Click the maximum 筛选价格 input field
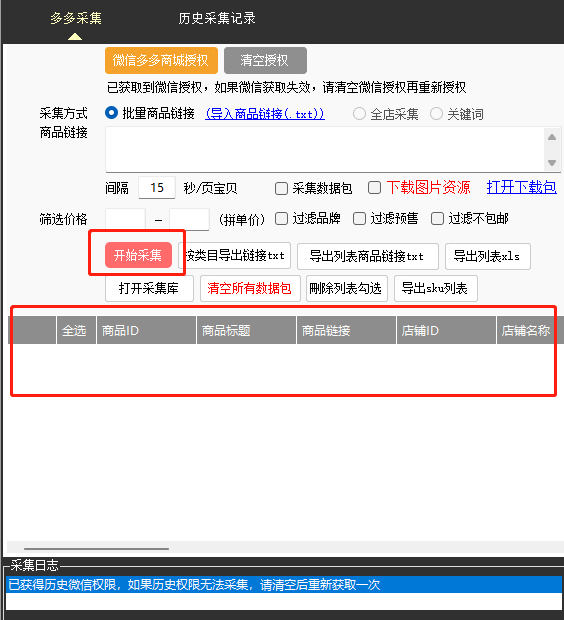Screen dimensions: 564x620 pyautogui.click(x=189, y=219)
